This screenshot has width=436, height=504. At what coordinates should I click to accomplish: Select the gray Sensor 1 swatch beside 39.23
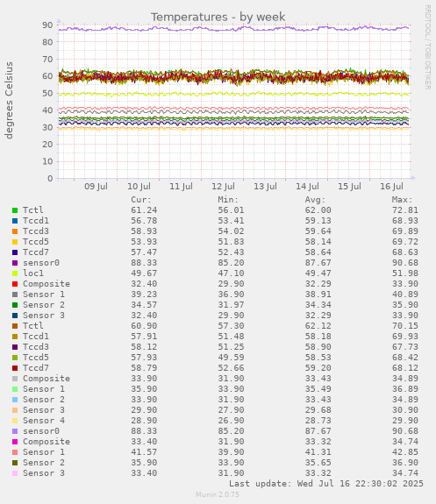point(15,295)
